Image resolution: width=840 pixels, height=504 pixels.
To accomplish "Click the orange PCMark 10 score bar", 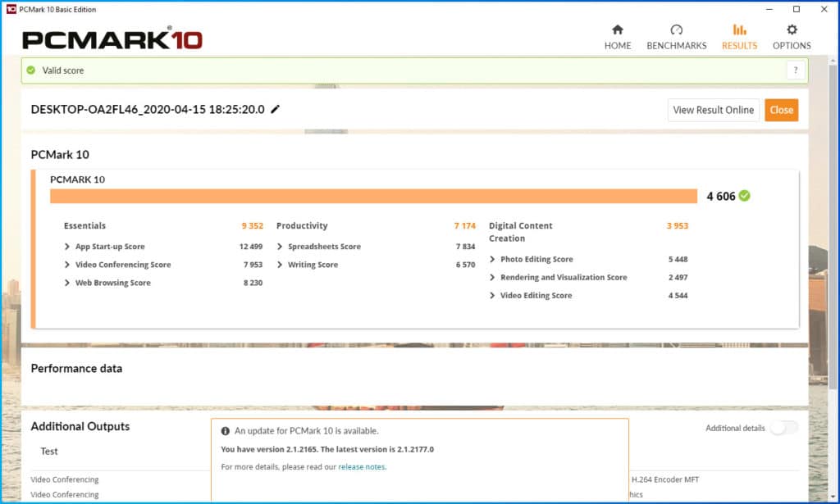I will coord(373,196).
